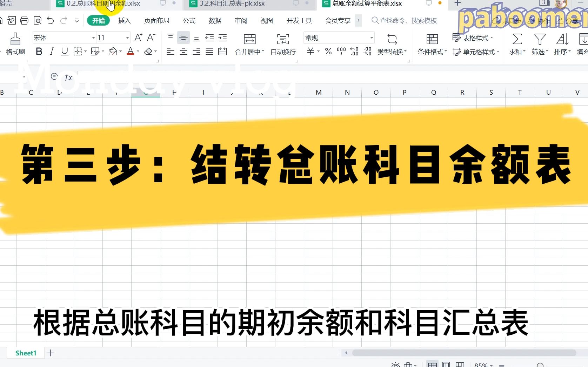Click the cell borders icon
Screen dimensions: 588x367
coord(78,52)
